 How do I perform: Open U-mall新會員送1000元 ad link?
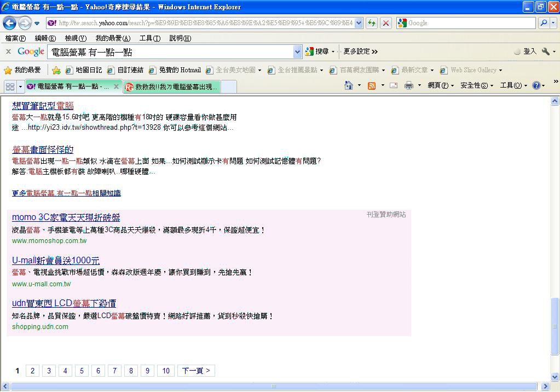coord(56,261)
